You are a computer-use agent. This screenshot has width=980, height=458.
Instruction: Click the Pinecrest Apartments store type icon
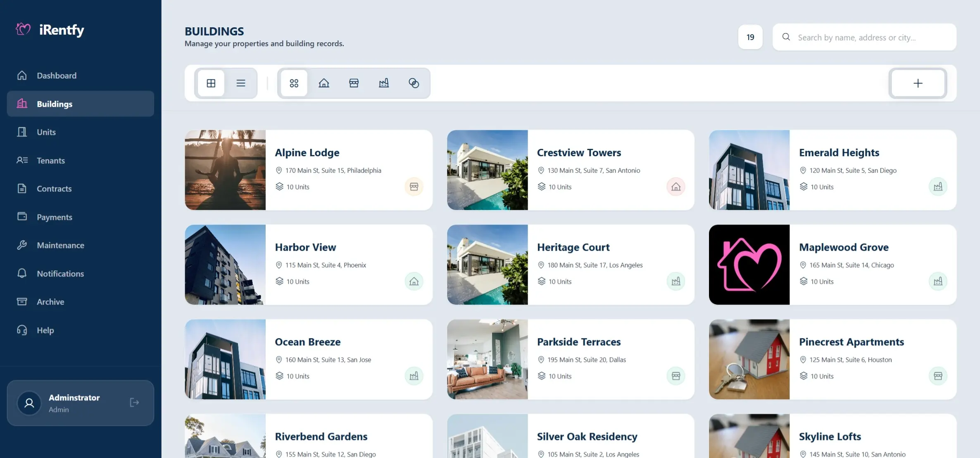[x=938, y=376]
